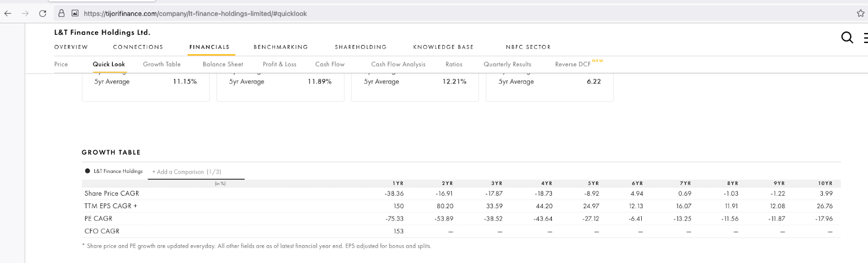Click the address bar URL
This screenshot has width=868, height=263.
coord(195,14)
